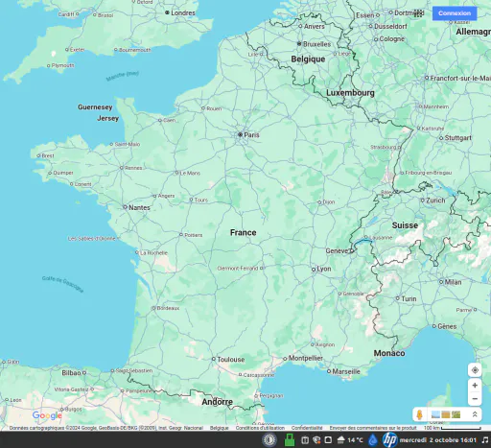Click the Belgique country label on map
The width and height of the screenshot is (491, 448).
point(308,59)
